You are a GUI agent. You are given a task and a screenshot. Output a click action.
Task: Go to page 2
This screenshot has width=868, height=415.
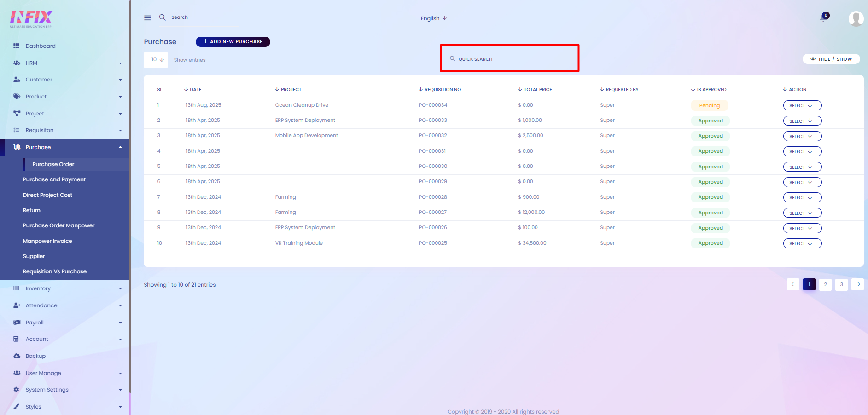825,284
